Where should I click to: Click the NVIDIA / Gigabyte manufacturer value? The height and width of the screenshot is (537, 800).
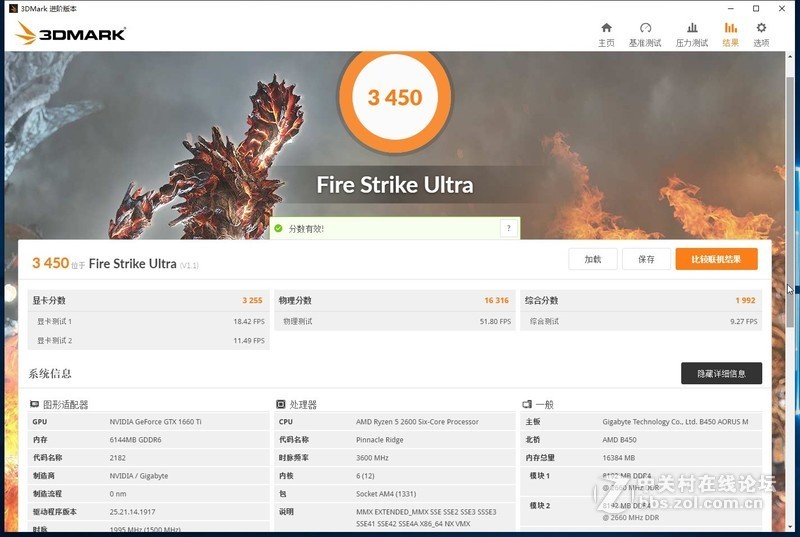click(138, 476)
